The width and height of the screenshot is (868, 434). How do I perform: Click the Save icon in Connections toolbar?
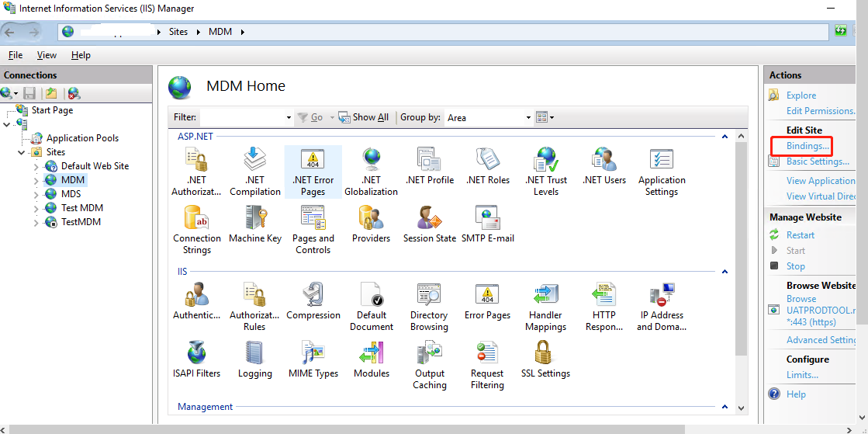(29, 93)
